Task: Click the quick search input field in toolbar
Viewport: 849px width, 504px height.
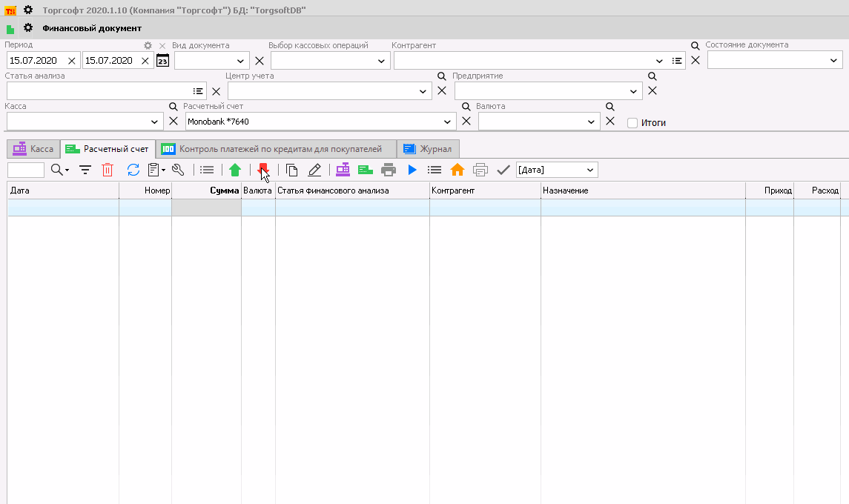Action: pos(26,170)
